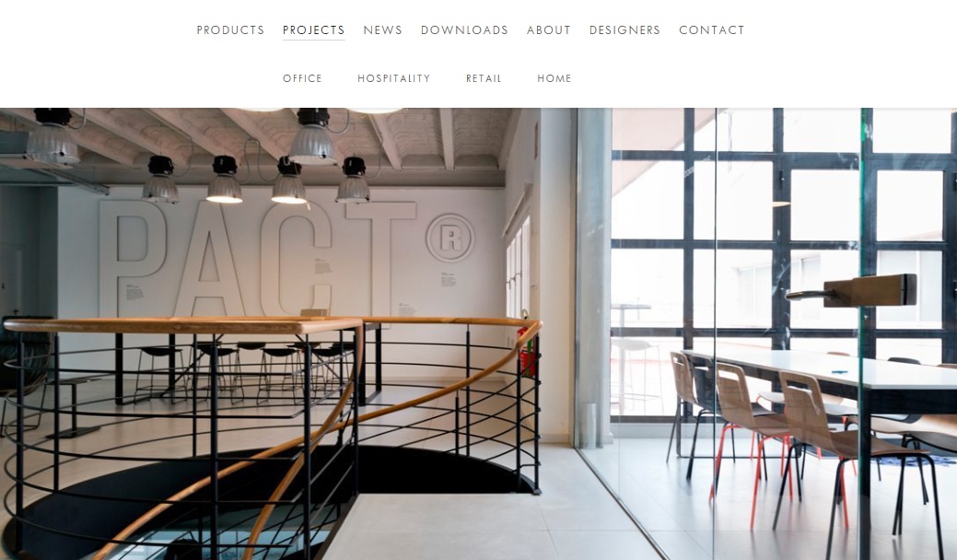Select the underlined Projects nav item
Image resolution: width=957 pixels, height=560 pixels.
point(314,29)
